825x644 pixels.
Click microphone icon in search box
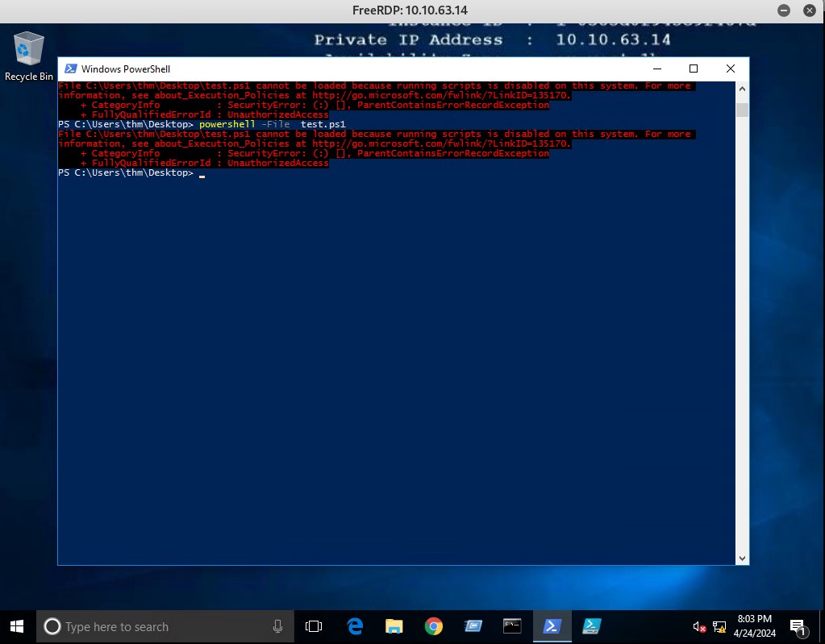(x=277, y=626)
